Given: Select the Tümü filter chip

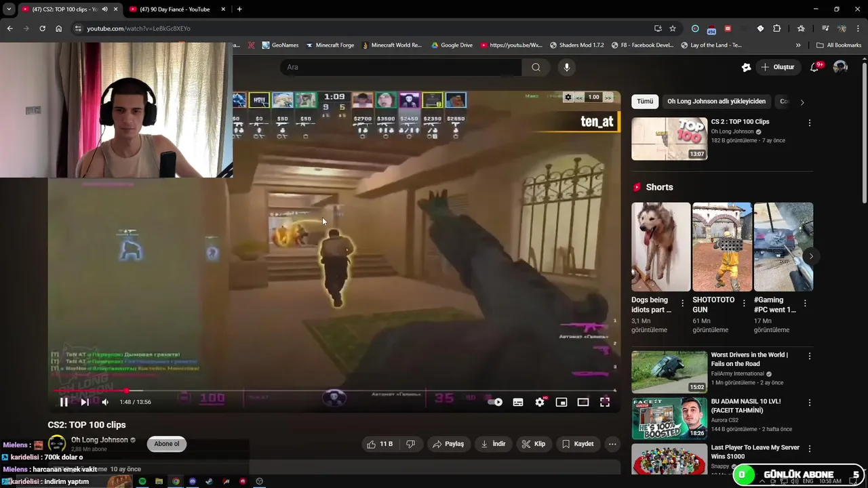Looking at the screenshot, I should pyautogui.click(x=645, y=102).
